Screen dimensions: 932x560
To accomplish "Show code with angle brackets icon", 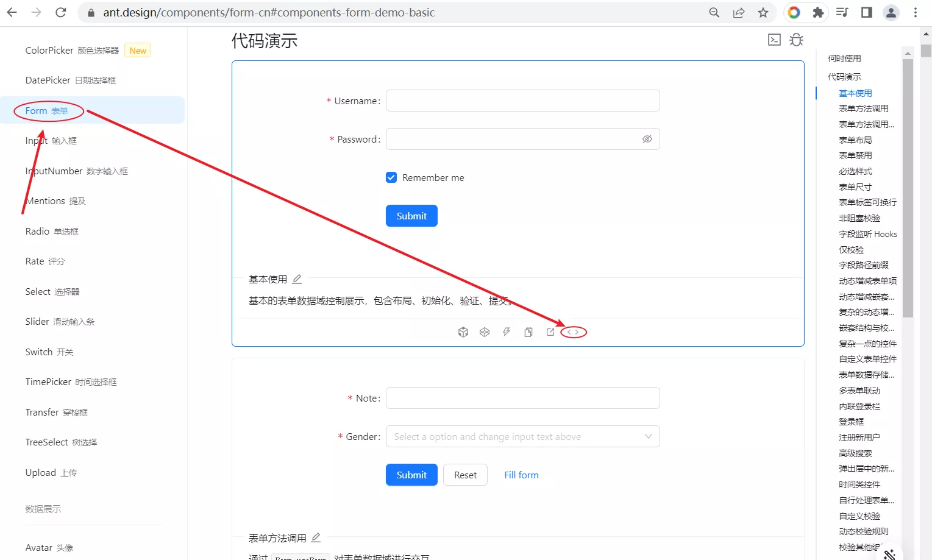I will click(573, 332).
